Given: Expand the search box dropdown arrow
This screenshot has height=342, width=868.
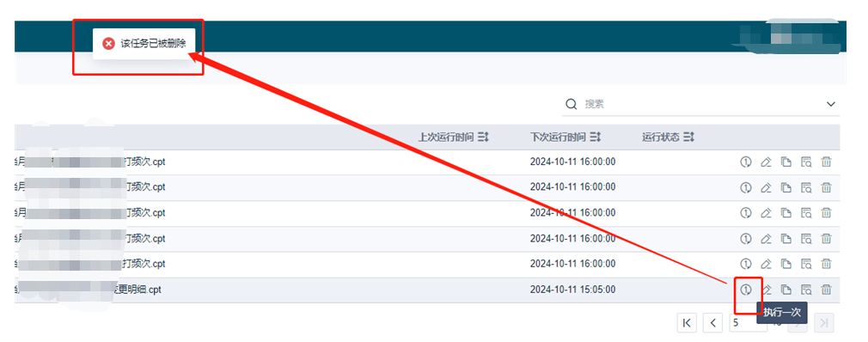Looking at the screenshot, I should 831,104.
